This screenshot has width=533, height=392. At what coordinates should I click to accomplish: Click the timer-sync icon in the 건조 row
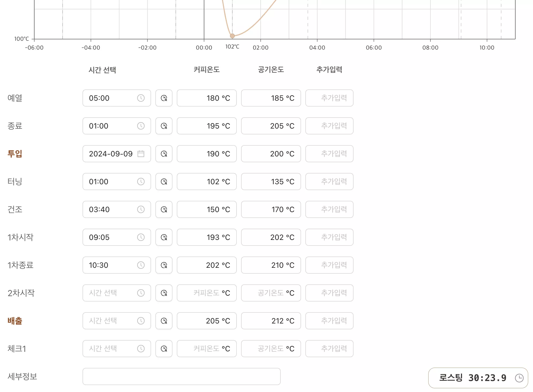coord(164,209)
